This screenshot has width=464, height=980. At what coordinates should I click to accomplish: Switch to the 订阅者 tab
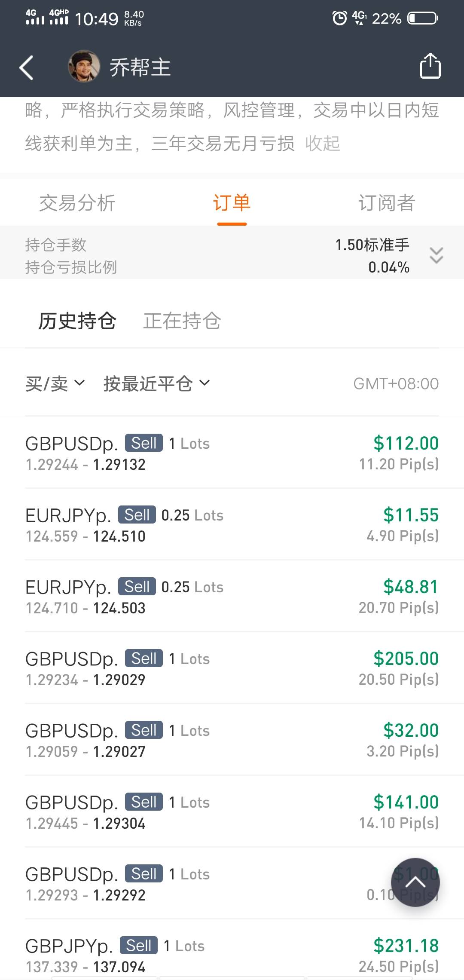coord(386,203)
